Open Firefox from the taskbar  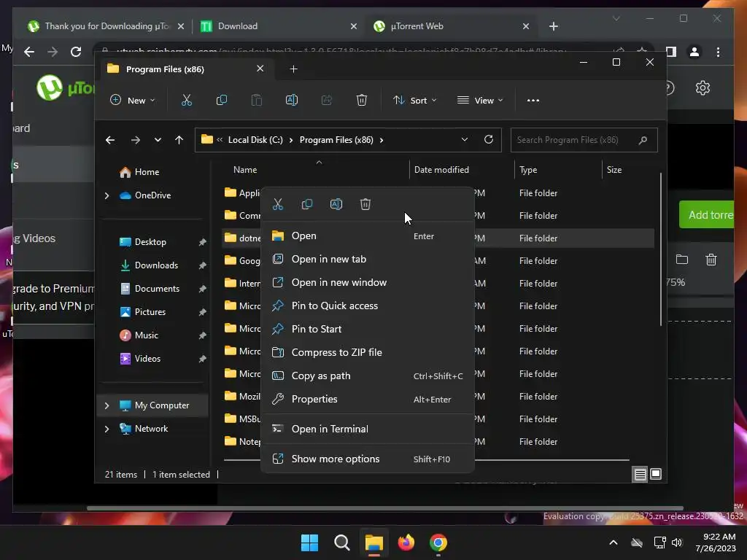pyautogui.click(x=406, y=542)
